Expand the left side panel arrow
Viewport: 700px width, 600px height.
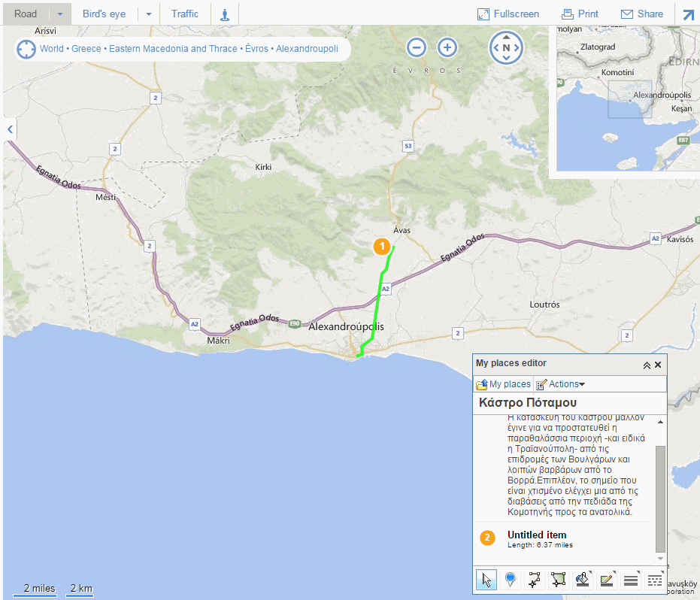(x=10, y=129)
